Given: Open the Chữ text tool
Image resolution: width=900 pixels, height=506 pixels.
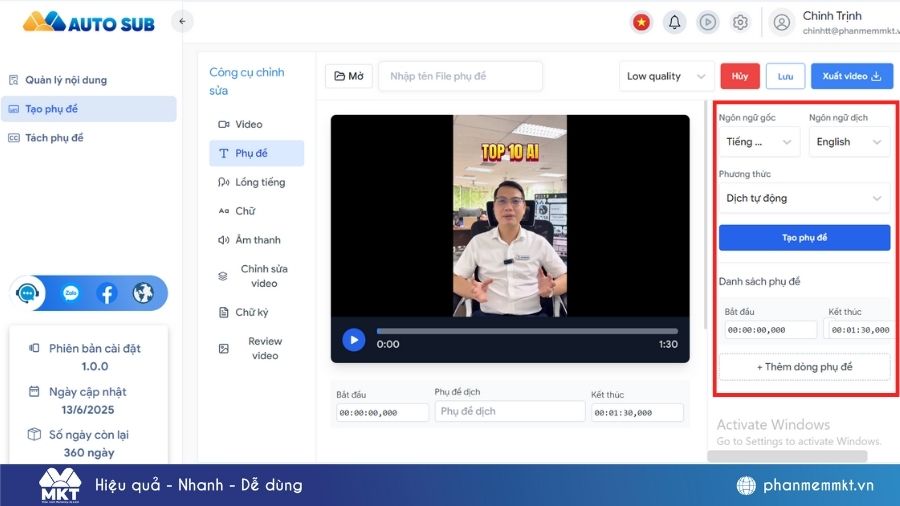Looking at the screenshot, I should pyautogui.click(x=257, y=211).
